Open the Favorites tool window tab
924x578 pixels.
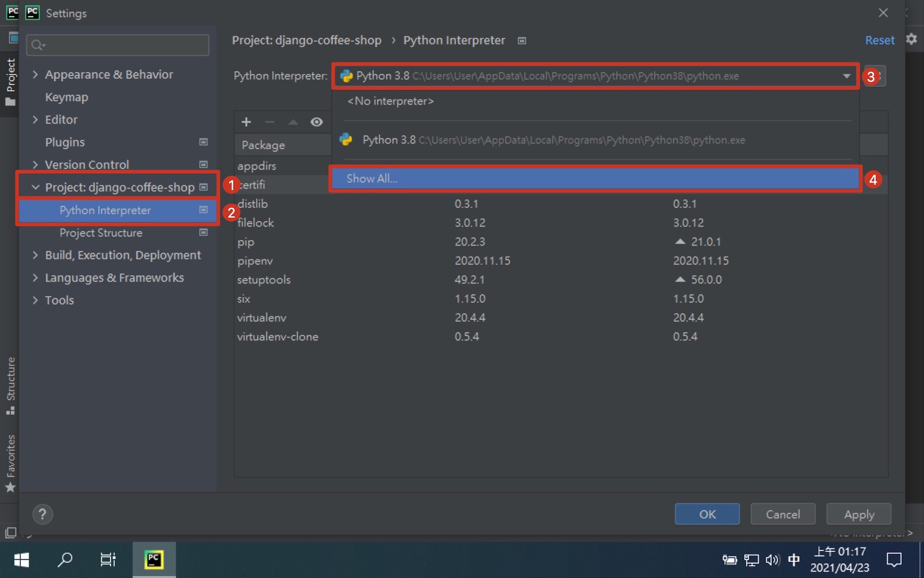(x=10, y=463)
